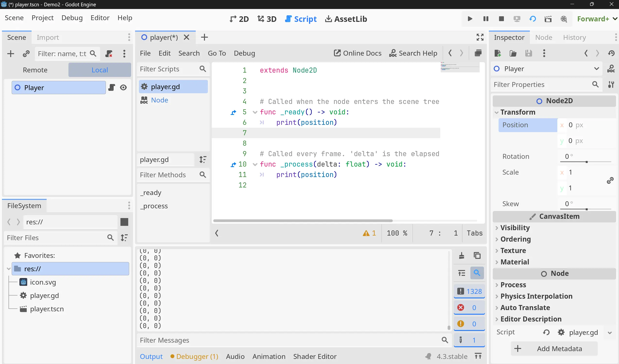Toggle alphabetical sorting of methods list
Image resolution: width=619 pixels, height=364 pixels.
coord(203,159)
